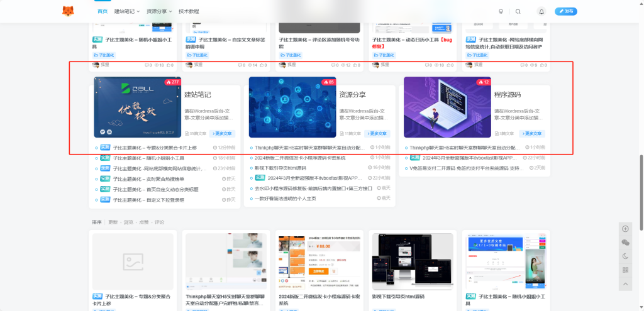Screen dimensions: 644x311
Task: Click the hot badge showing 12
Action: point(484,82)
